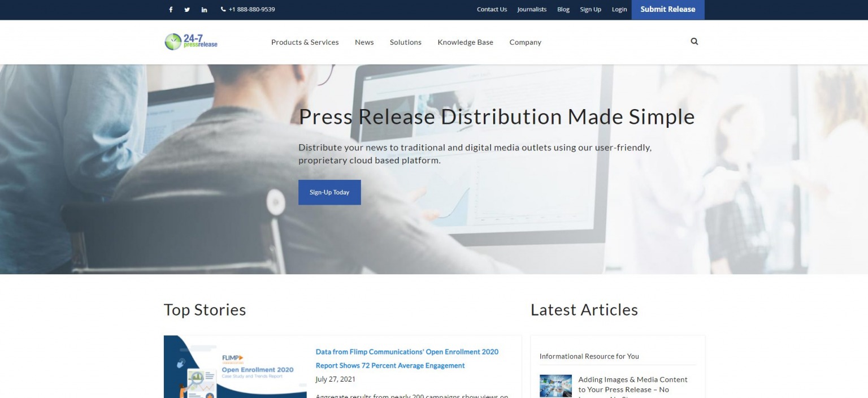Expand the Products & Services menu
The height and width of the screenshot is (398, 868).
click(305, 42)
